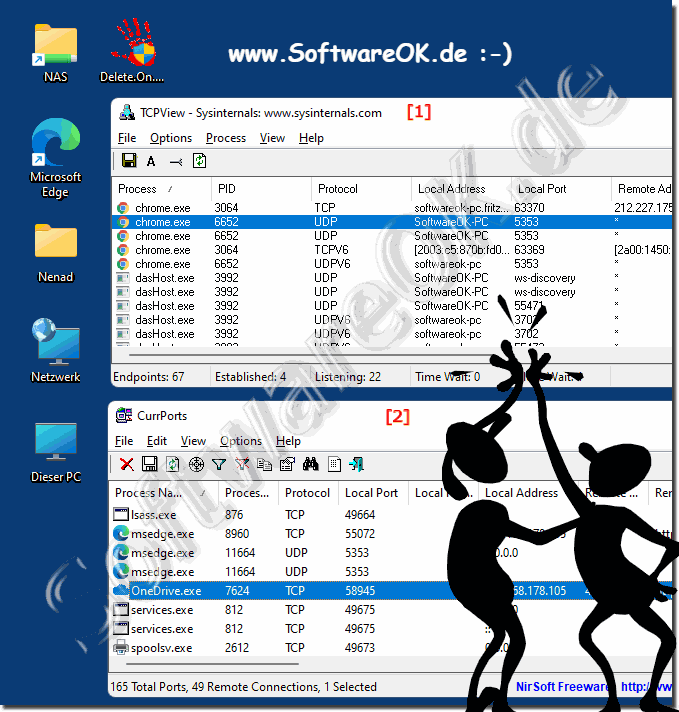Sort TCPView by the Local Address column header
679x712 pixels.
pyautogui.click(x=461, y=188)
